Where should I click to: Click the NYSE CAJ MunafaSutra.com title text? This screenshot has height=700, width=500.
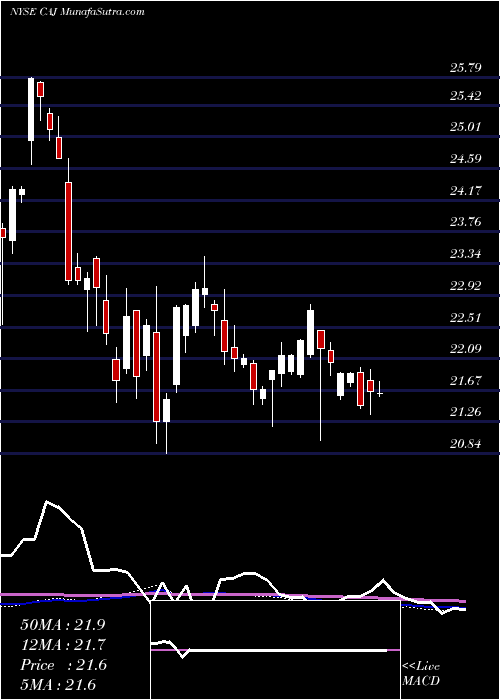click(77, 12)
